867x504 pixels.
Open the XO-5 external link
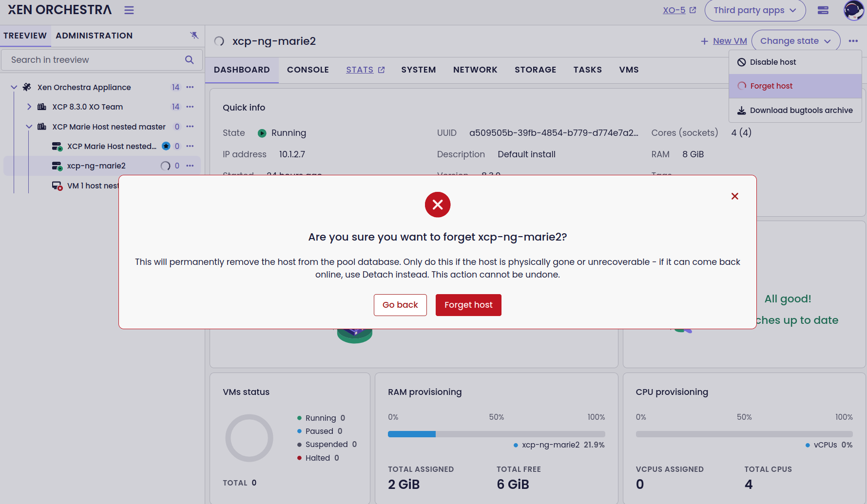[679, 10]
